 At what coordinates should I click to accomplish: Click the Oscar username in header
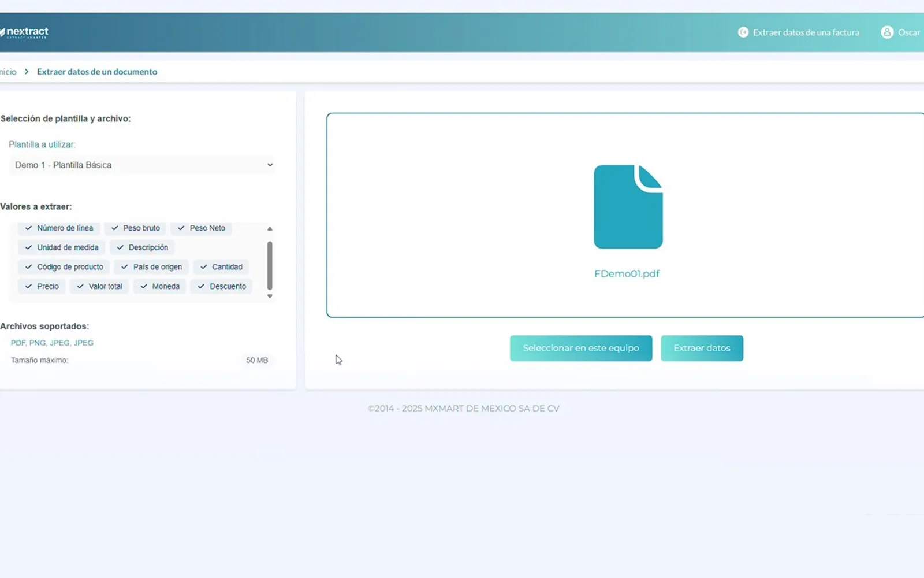(909, 32)
